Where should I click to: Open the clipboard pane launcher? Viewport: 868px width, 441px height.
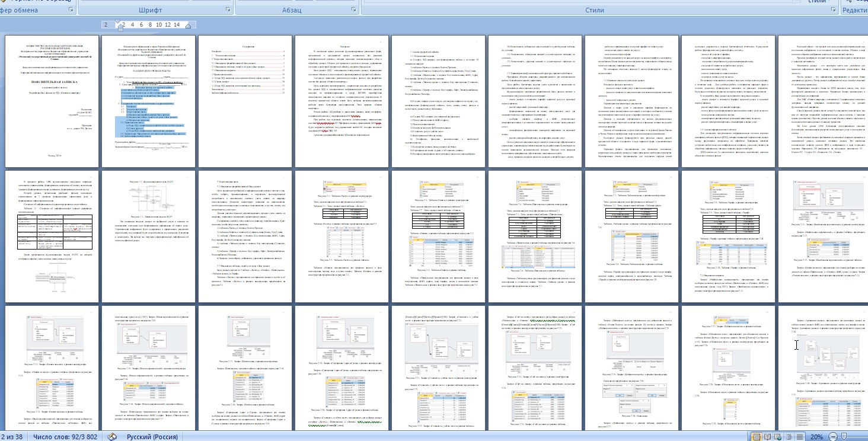tap(72, 11)
